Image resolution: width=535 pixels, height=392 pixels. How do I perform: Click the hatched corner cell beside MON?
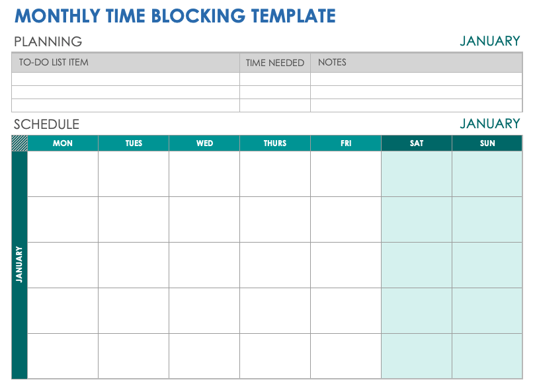pos(19,143)
